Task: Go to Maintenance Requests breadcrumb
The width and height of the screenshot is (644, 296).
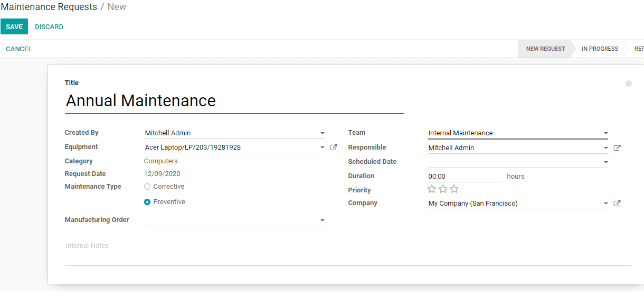Action: 49,7
